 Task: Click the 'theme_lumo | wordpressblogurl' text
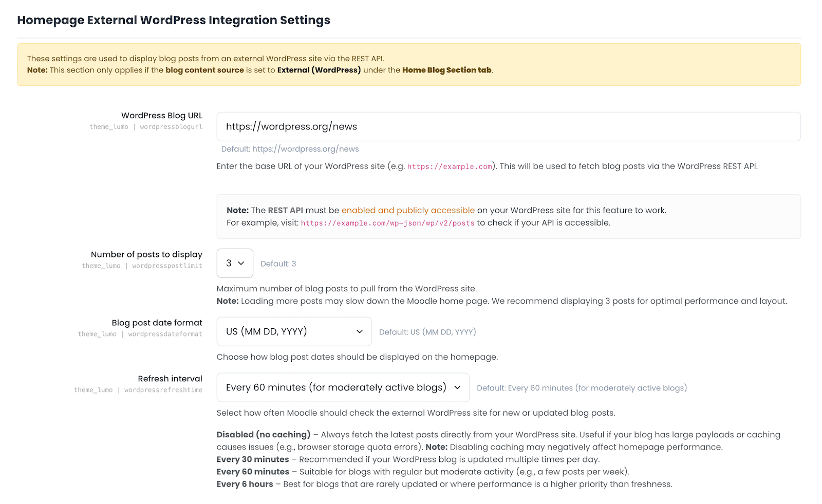(146, 127)
